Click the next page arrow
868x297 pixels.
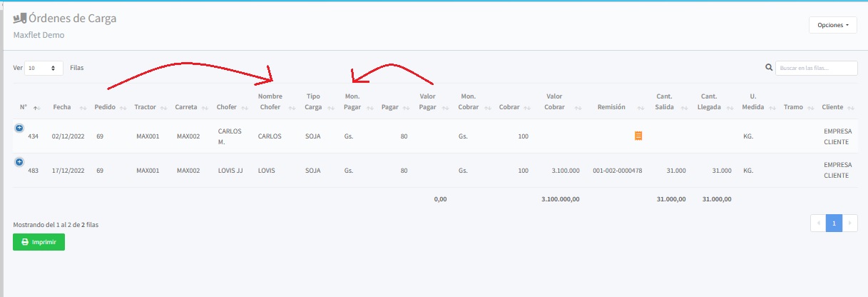[x=850, y=223]
